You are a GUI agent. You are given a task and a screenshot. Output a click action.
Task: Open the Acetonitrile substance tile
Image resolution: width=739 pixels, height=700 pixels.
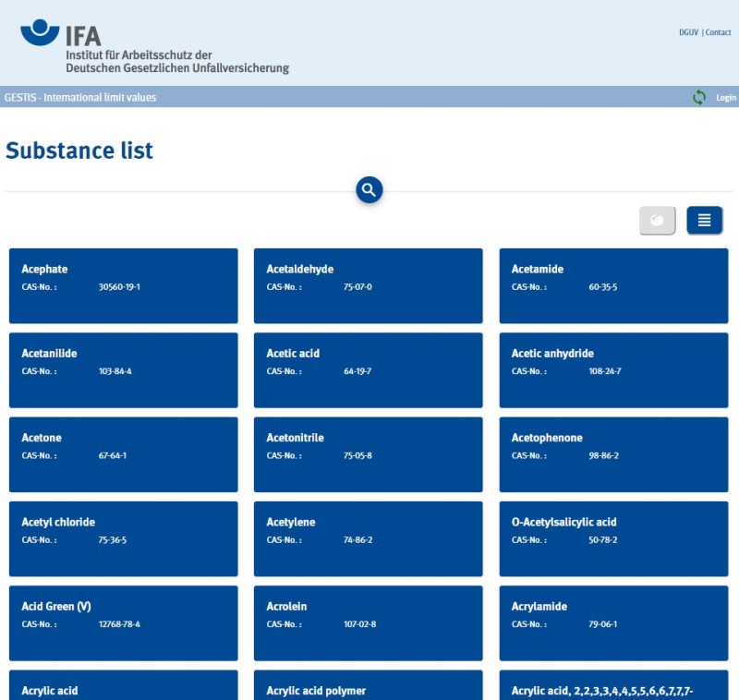click(x=368, y=454)
